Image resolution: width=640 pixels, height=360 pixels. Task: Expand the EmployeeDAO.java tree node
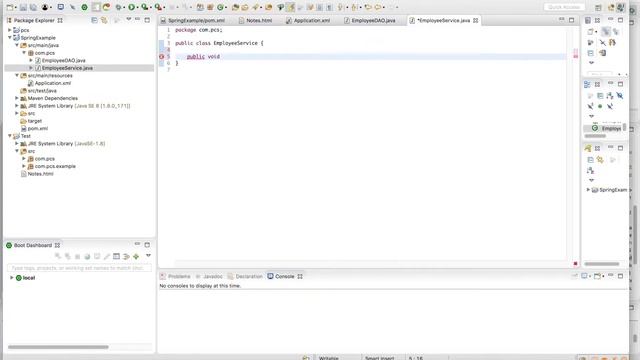[31, 60]
